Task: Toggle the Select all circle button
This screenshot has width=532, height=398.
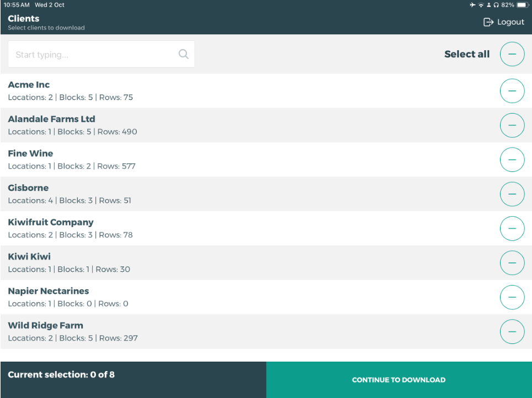Action: 512,54
